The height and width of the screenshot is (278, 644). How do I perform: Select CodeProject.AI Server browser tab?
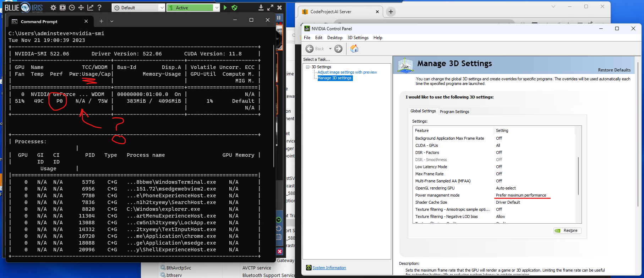[340, 12]
